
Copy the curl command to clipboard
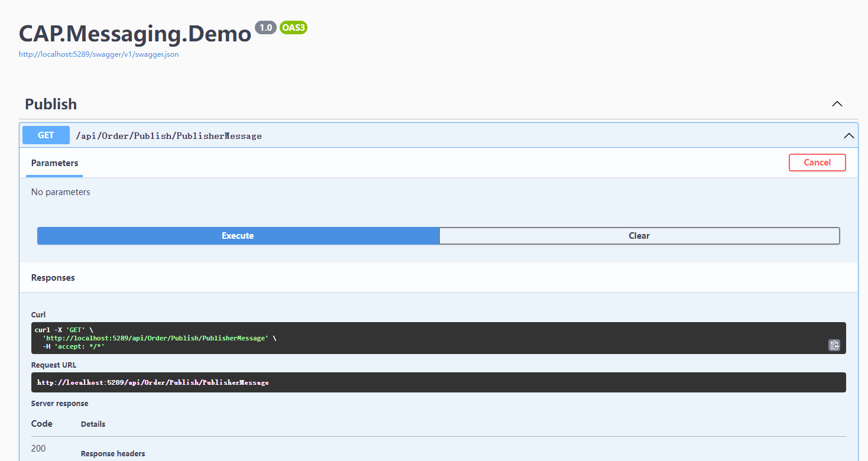pos(834,345)
